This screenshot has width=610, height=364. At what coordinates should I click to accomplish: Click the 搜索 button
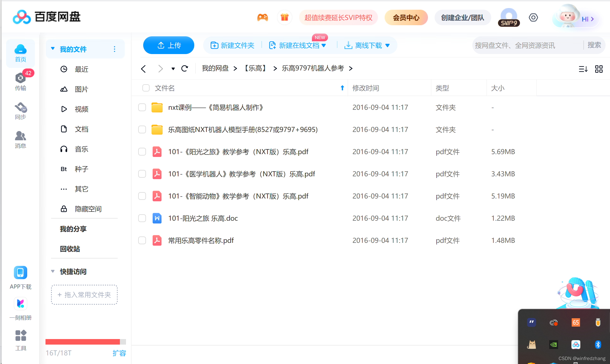tap(594, 45)
